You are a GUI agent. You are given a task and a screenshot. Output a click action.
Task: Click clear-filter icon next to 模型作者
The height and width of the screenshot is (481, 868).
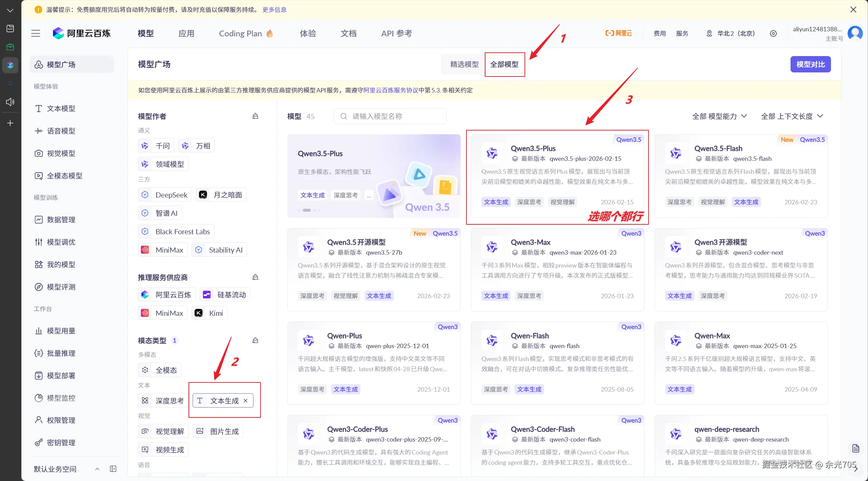tap(255, 116)
